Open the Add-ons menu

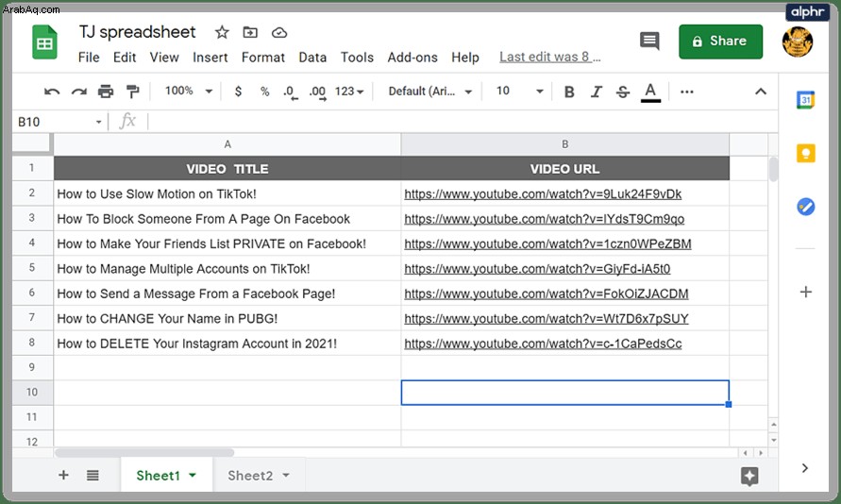[x=412, y=58]
